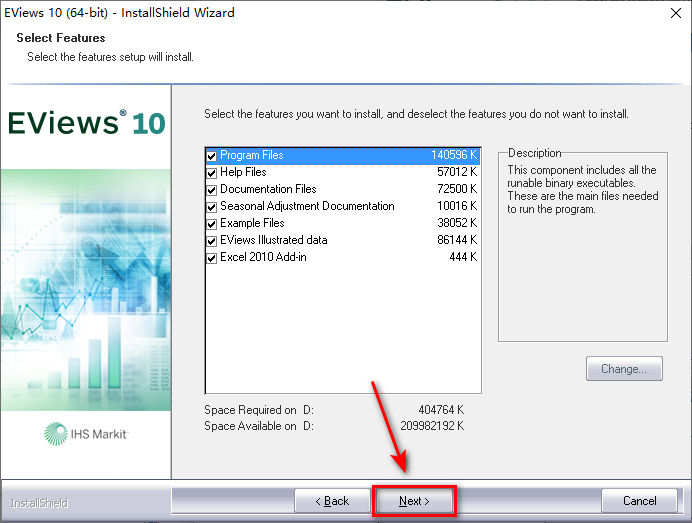Click the 444 K size value

[x=463, y=257]
